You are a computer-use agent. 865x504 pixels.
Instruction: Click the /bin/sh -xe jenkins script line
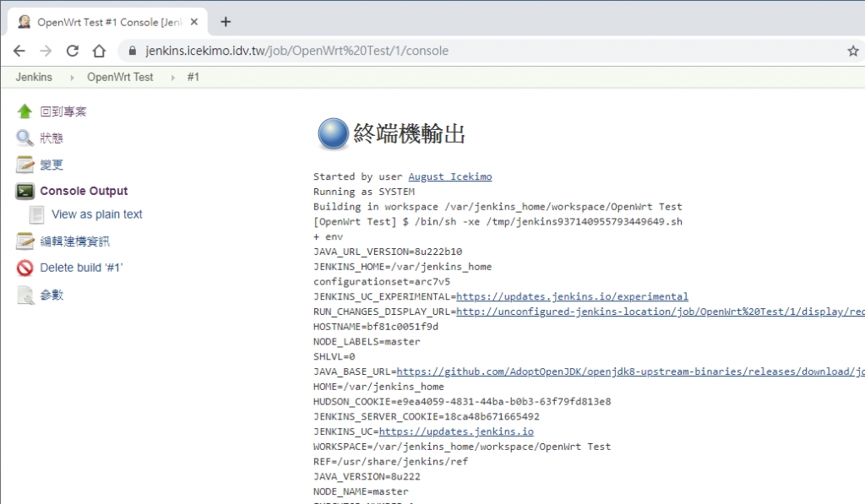498,222
